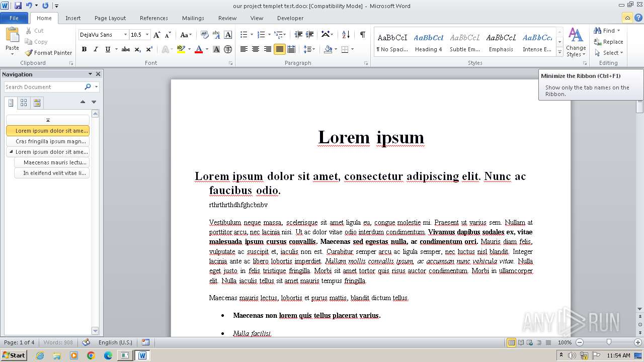Toggle Justify alignment
This screenshot has width=644, height=362.
[279, 49]
